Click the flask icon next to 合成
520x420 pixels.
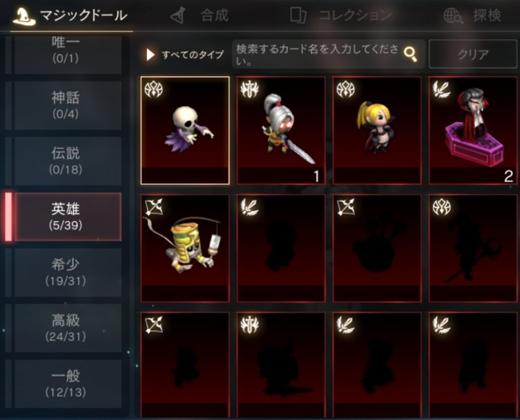[x=178, y=15]
